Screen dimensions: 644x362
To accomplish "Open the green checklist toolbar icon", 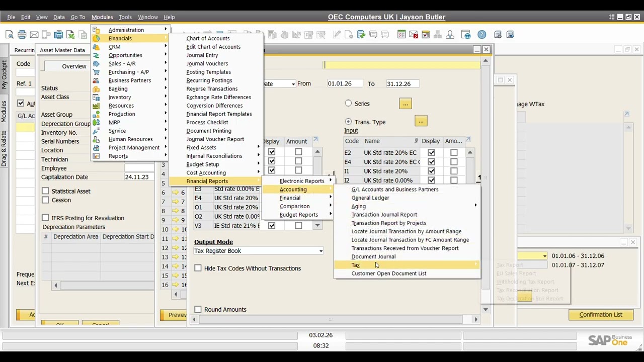I will [401, 35].
